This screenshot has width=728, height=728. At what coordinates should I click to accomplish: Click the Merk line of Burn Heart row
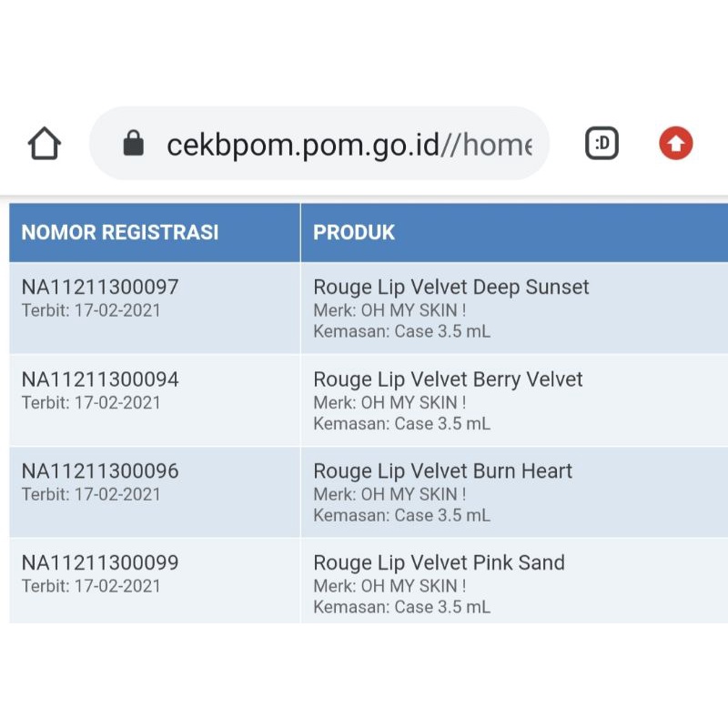(389, 494)
